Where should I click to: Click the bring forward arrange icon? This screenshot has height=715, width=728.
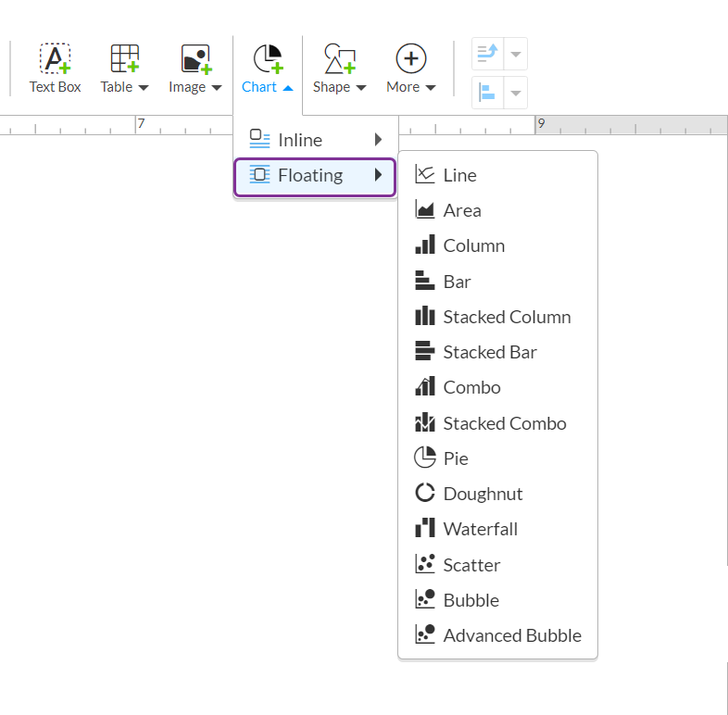click(487, 54)
